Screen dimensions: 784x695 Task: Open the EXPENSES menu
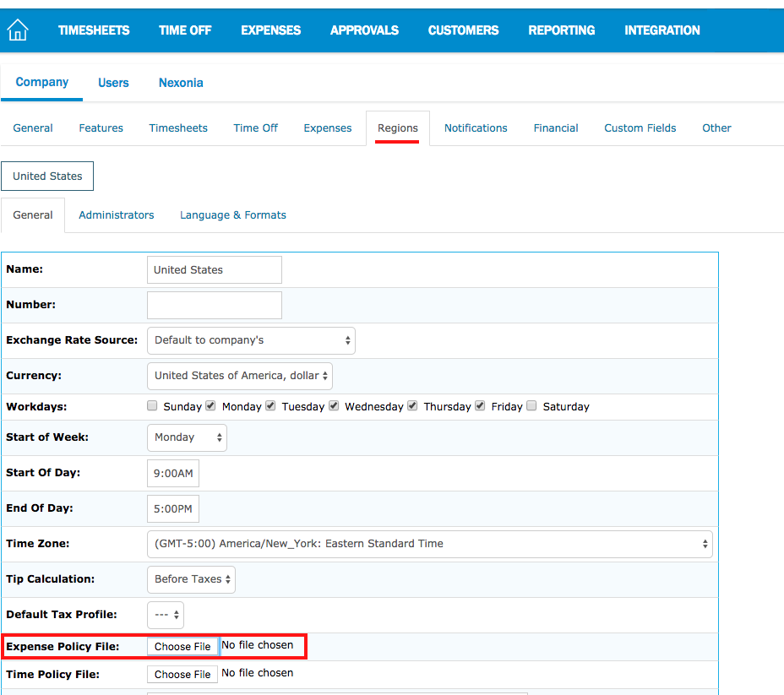(271, 30)
